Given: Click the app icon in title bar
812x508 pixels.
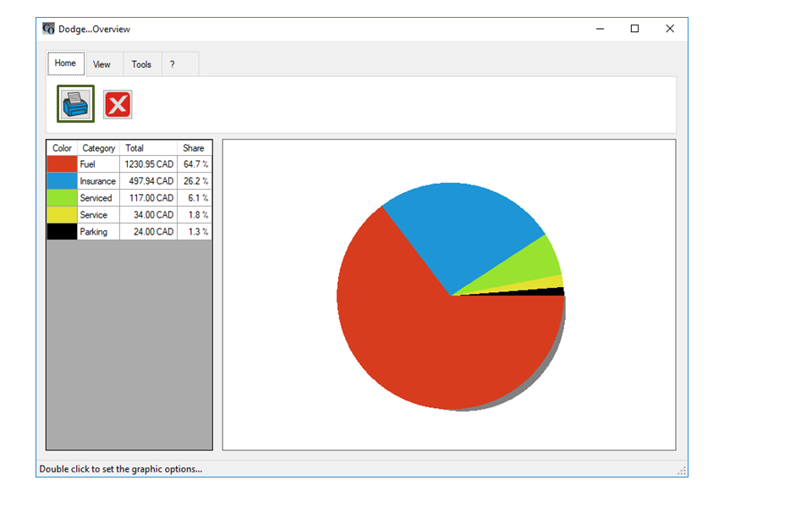Looking at the screenshot, I should (x=48, y=29).
